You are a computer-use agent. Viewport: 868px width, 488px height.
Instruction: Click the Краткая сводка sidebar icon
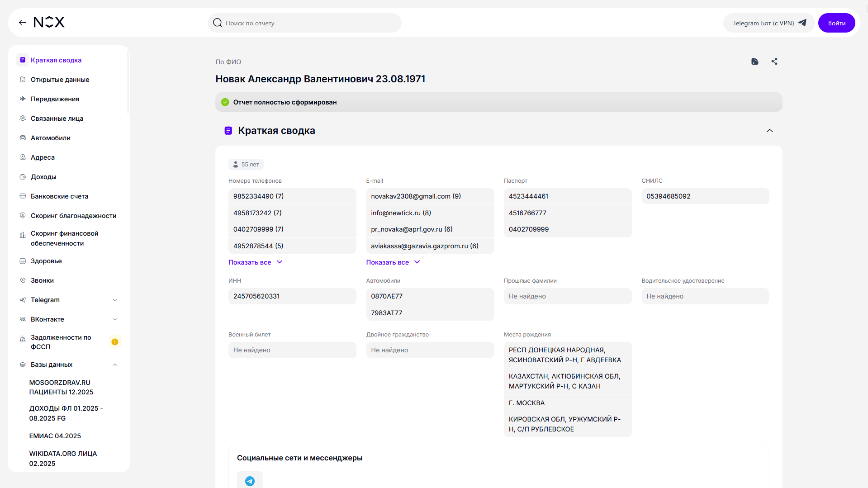tap(23, 60)
